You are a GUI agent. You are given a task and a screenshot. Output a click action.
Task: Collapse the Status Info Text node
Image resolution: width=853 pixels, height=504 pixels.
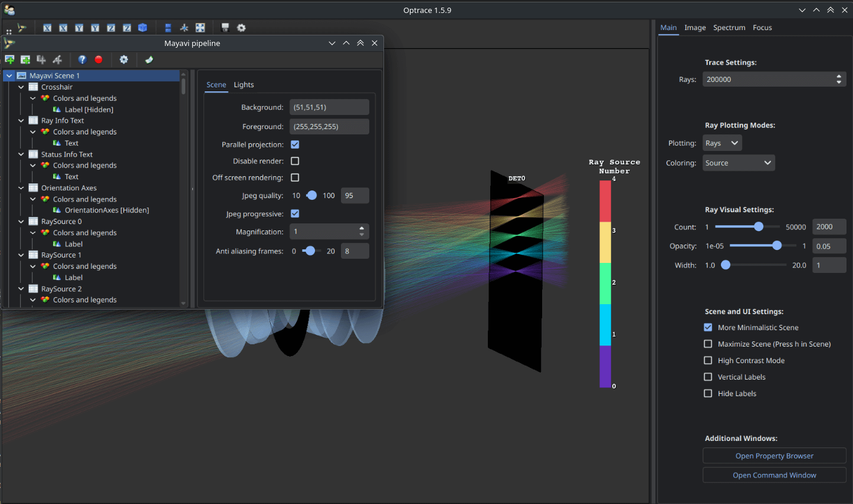click(21, 154)
